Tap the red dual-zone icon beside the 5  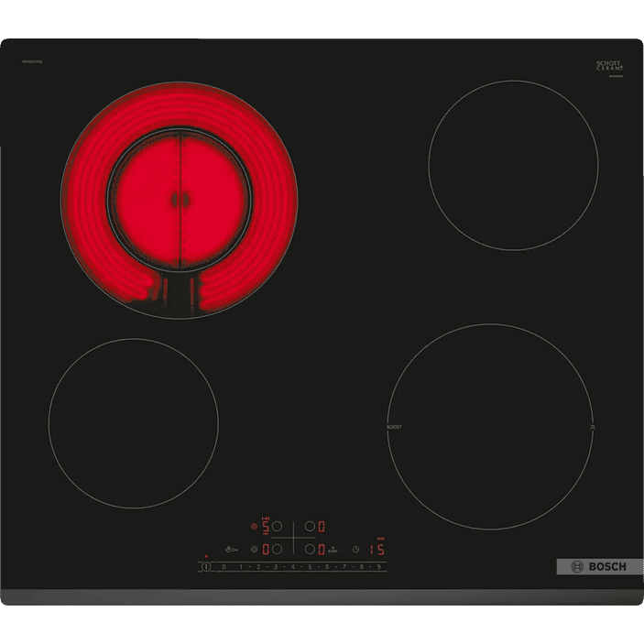point(254,527)
